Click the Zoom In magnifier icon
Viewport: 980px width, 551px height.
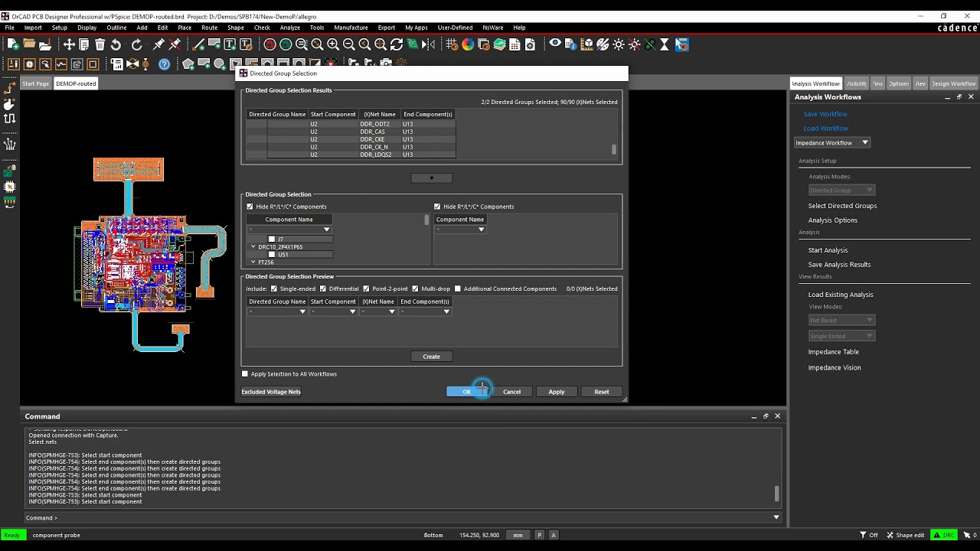[333, 45]
